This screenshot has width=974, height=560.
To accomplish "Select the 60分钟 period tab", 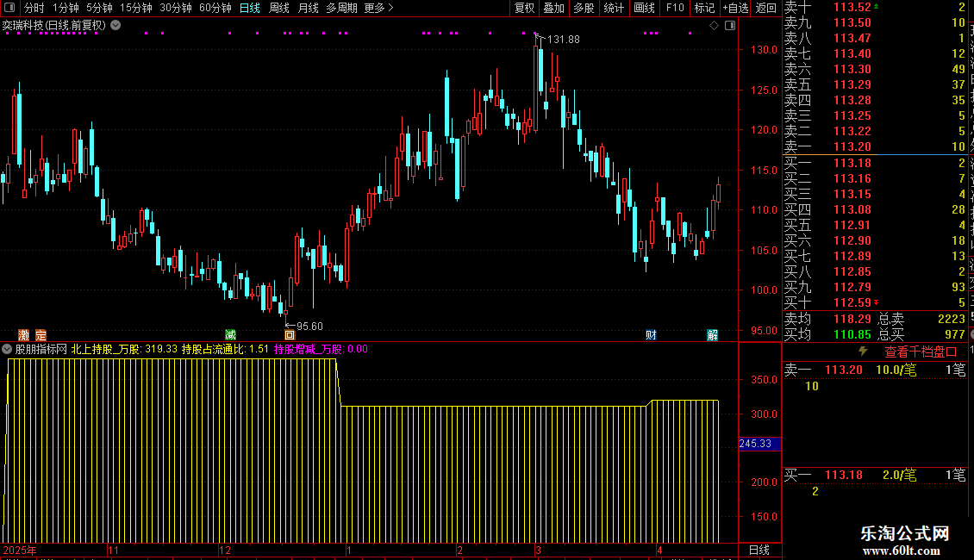I will (215, 8).
